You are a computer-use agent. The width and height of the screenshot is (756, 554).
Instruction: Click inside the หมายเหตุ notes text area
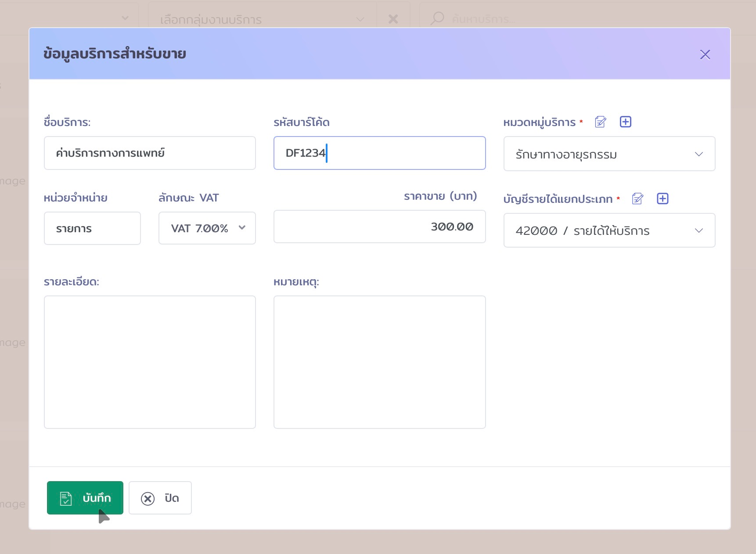coord(379,362)
